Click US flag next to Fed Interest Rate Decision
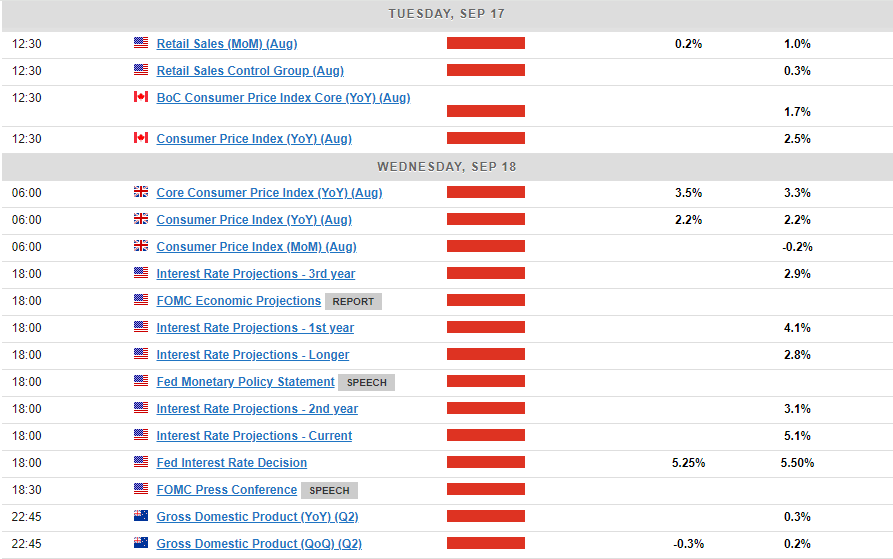Screen dimensions: 893x559 [141, 462]
